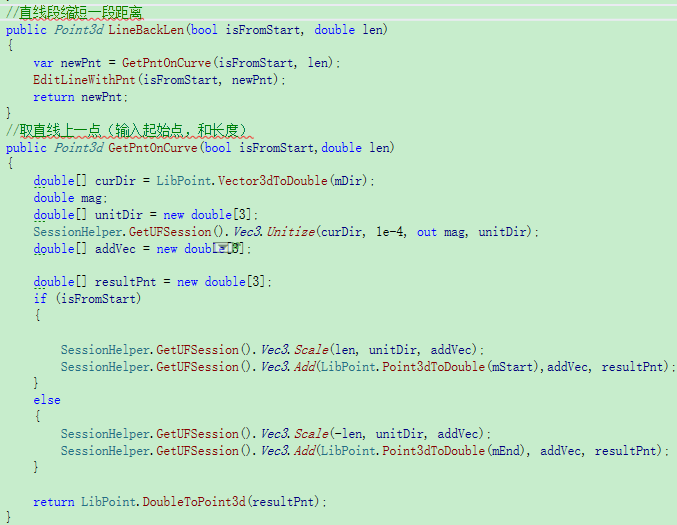Click Add in the mStart line

pos(304,367)
